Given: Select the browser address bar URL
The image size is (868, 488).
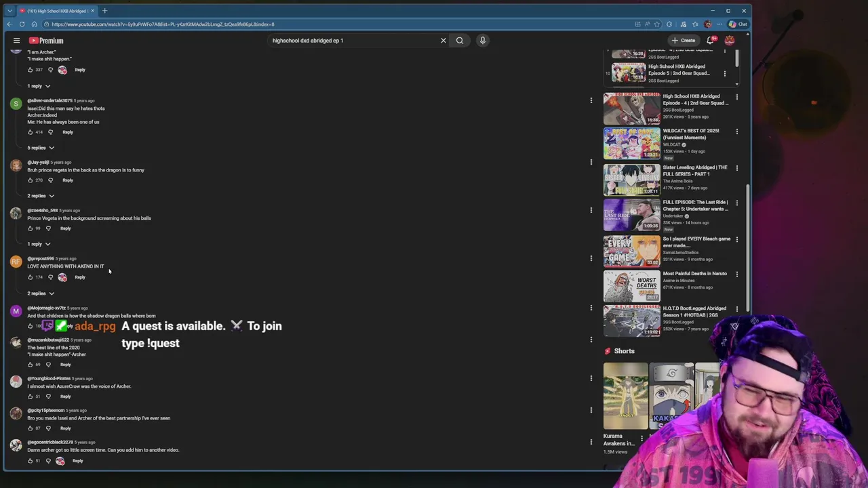Looking at the screenshot, I should [163, 24].
